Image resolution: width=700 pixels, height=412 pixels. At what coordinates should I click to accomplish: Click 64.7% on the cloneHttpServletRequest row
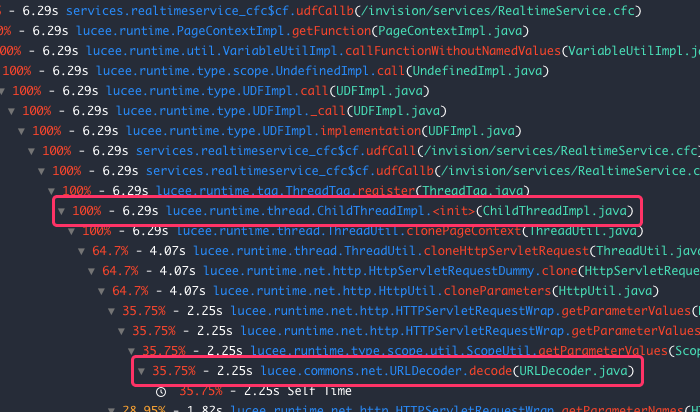[110, 251]
